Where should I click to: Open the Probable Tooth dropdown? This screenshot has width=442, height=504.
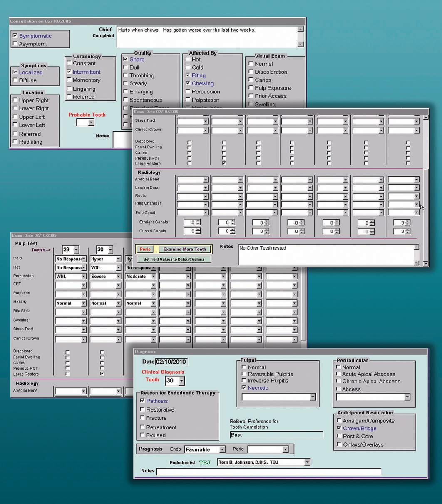91,122
